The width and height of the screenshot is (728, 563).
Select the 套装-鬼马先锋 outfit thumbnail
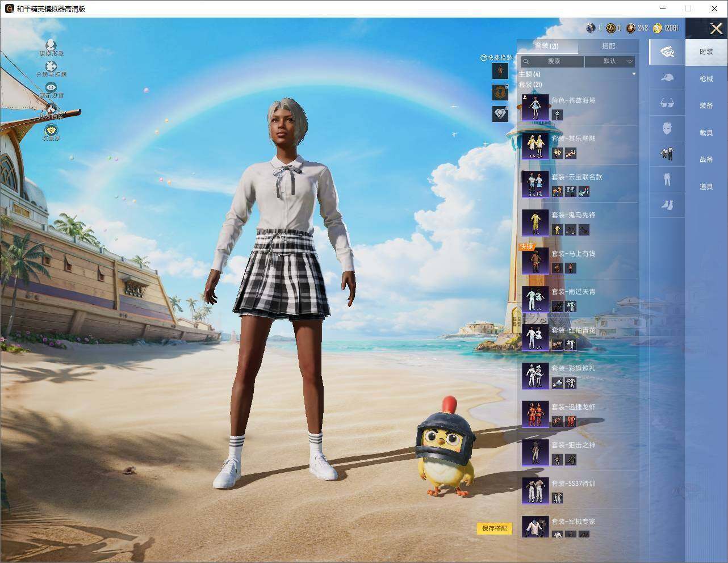(x=535, y=222)
